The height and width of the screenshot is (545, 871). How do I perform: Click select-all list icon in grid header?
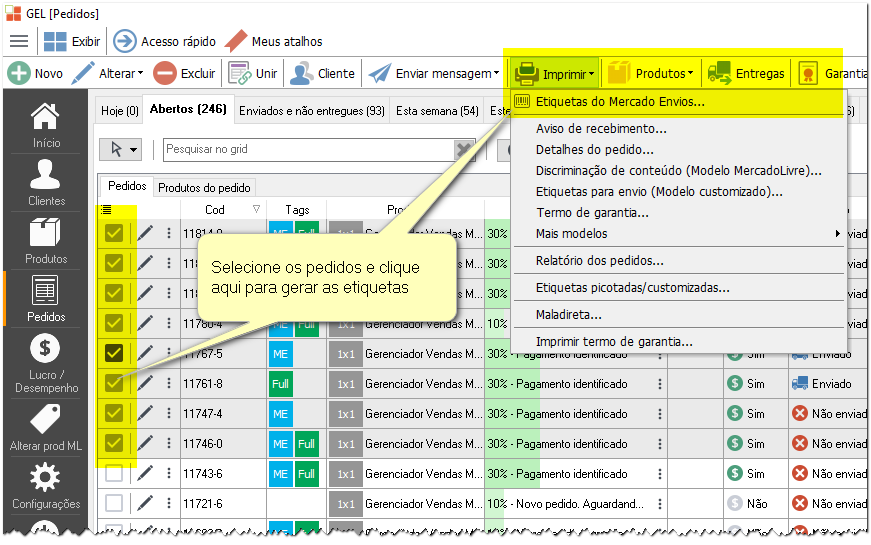[106, 209]
